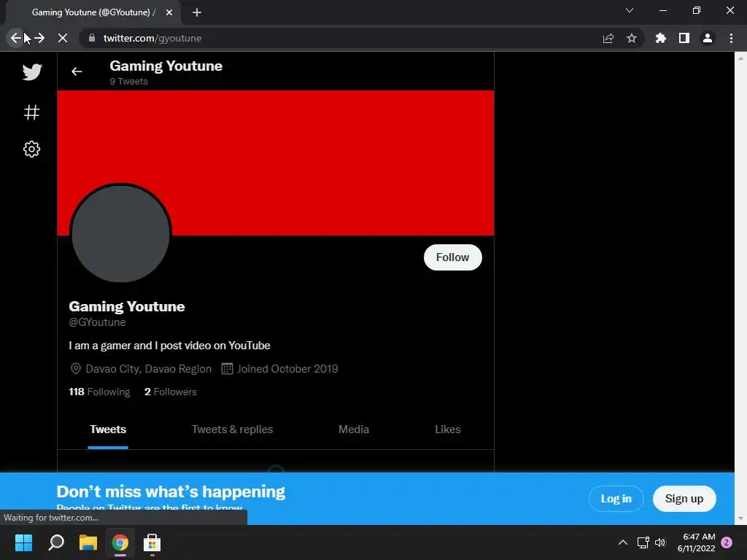Click the Twitter bird logo
Image resolution: width=747 pixels, height=560 pixels.
point(32,72)
